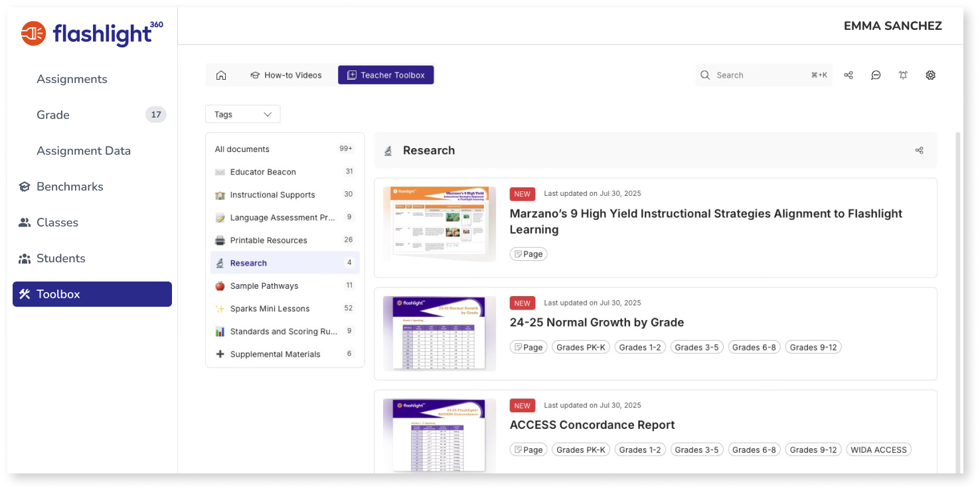
Task: Click the ACCESS Concordance Report thumbnail
Action: click(440, 435)
